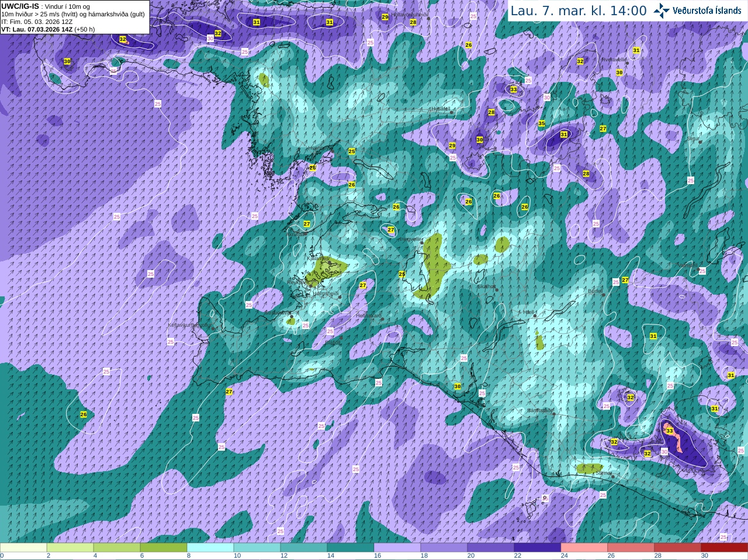Click the Hólmsheiði station label

326,293
